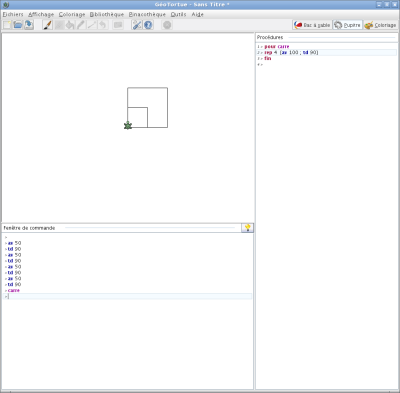Screen dimensions: 400x393
Task: Open the Fichiers menu
Action: click(13, 14)
